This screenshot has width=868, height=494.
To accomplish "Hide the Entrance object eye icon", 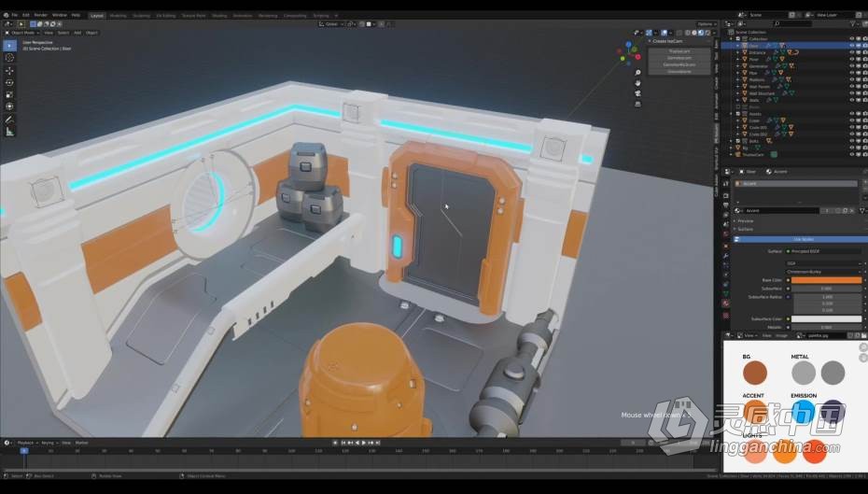I will point(852,52).
